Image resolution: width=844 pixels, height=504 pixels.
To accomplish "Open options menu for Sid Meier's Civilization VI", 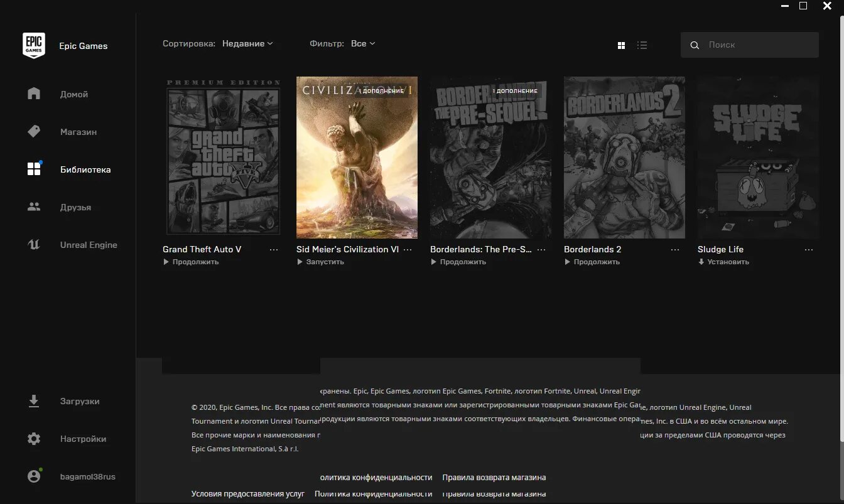I will tap(408, 250).
